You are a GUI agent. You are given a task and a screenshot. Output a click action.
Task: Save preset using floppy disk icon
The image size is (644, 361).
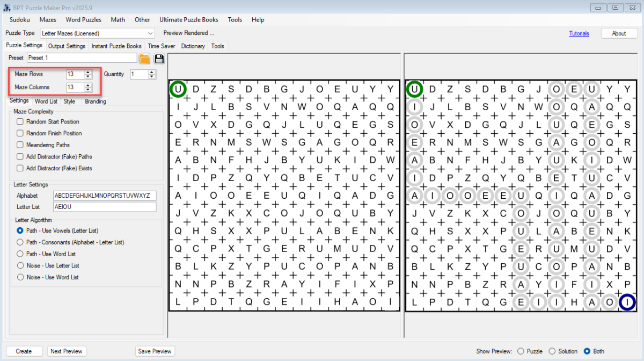pyautogui.click(x=159, y=59)
